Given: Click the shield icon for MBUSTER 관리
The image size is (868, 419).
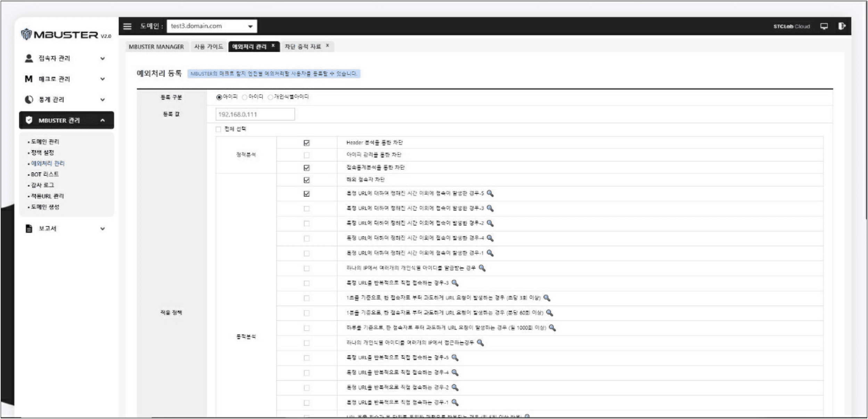Looking at the screenshot, I should click(29, 120).
